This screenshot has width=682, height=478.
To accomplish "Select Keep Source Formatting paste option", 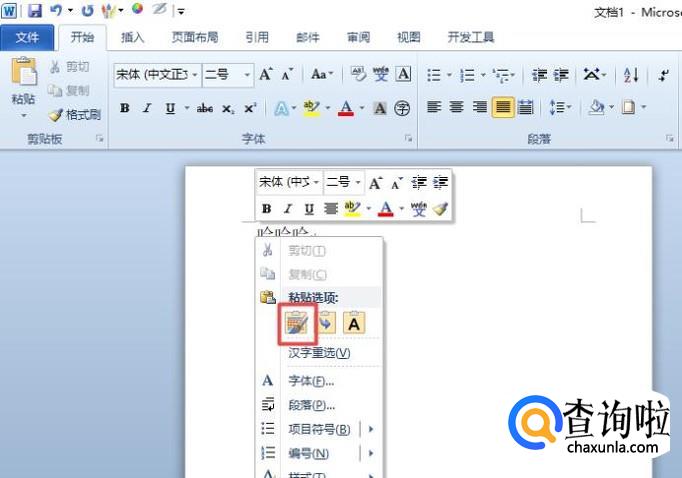I will point(297,324).
